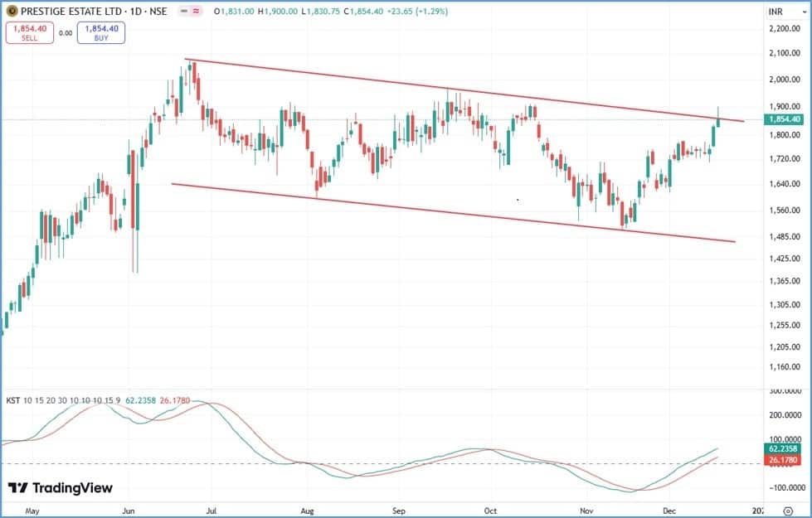This screenshot has height=518, width=812.
Task: Click the TradingView logo
Action: (x=60, y=488)
